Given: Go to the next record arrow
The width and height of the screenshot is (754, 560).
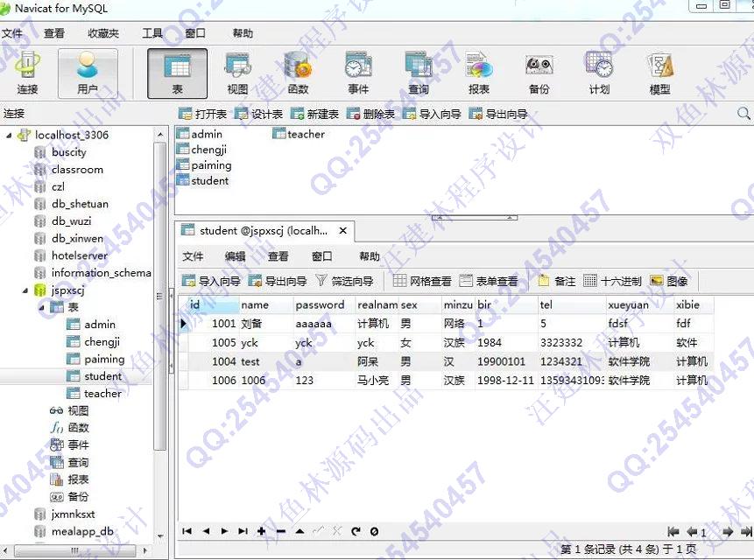Looking at the screenshot, I should 224,531.
